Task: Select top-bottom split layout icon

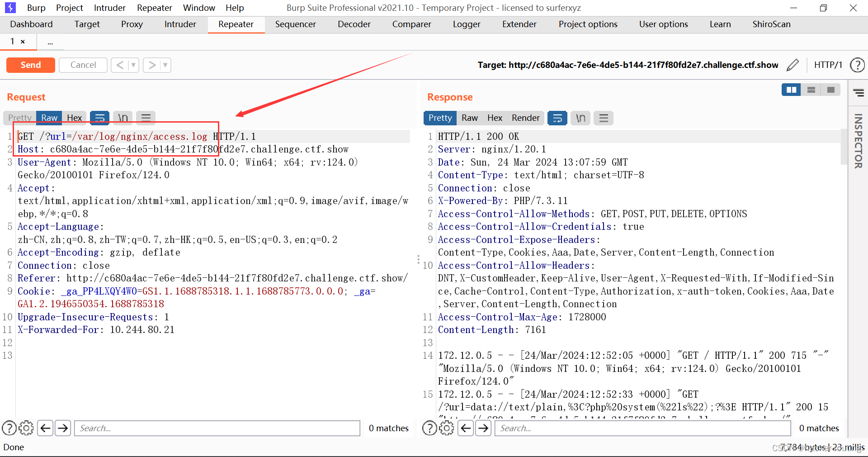Action: point(811,90)
